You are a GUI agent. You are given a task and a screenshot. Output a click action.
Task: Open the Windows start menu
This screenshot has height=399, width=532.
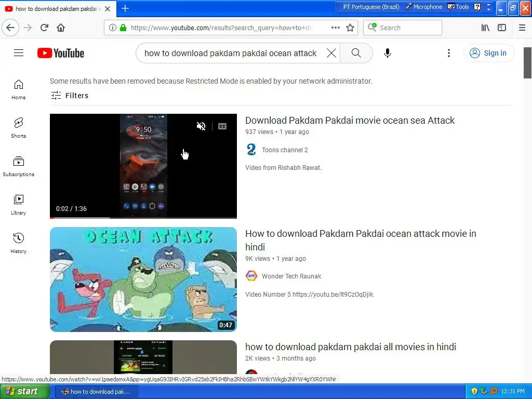click(x=24, y=392)
